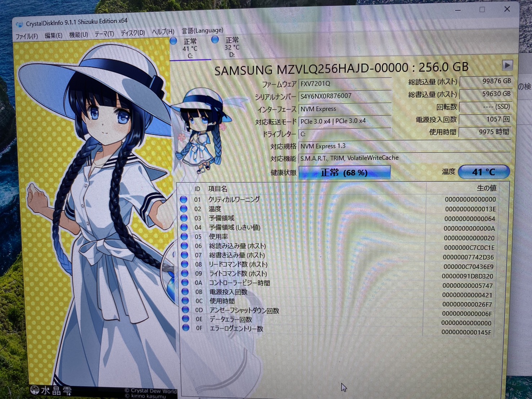Click status orb for row 06 総読み込み量

pyautogui.click(x=184, y=246)
